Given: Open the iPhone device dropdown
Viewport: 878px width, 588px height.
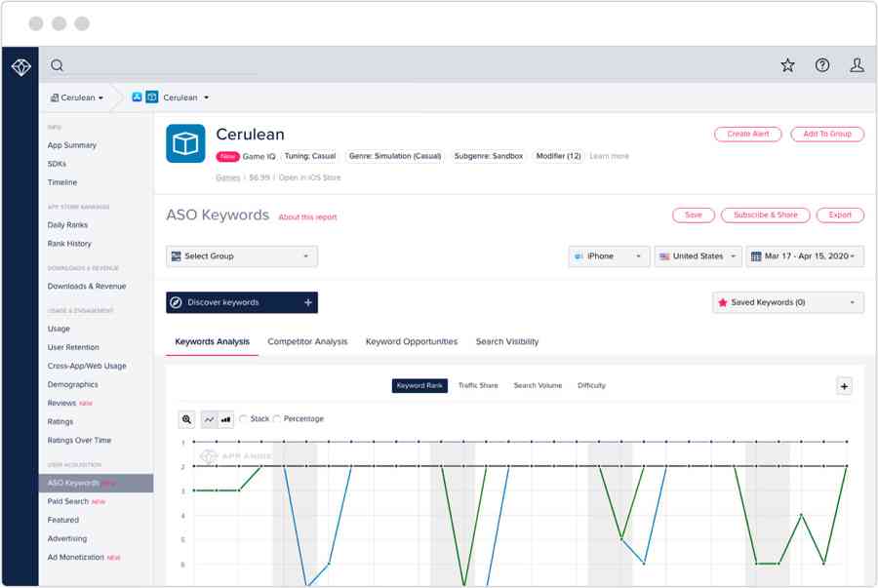Looking at the screenshot, I should [x=609, y=256].
